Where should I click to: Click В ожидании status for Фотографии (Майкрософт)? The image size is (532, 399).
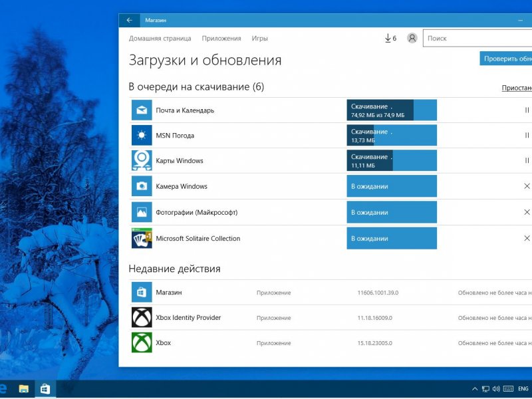click(392, 212)
